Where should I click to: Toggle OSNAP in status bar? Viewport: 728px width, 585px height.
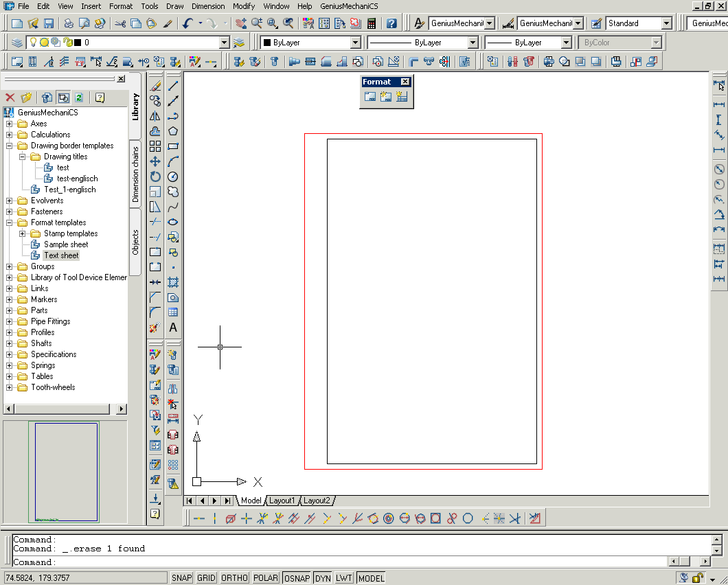[x=297, y=578]
